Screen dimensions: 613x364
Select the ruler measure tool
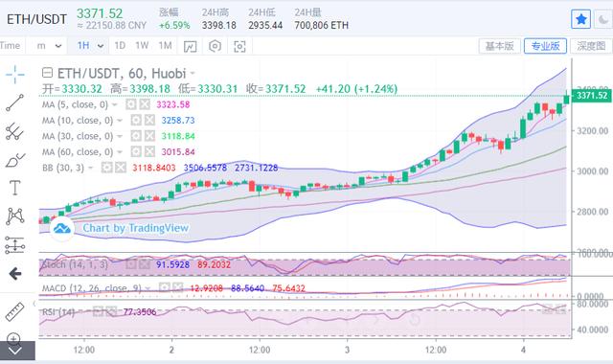click(15, 312)
